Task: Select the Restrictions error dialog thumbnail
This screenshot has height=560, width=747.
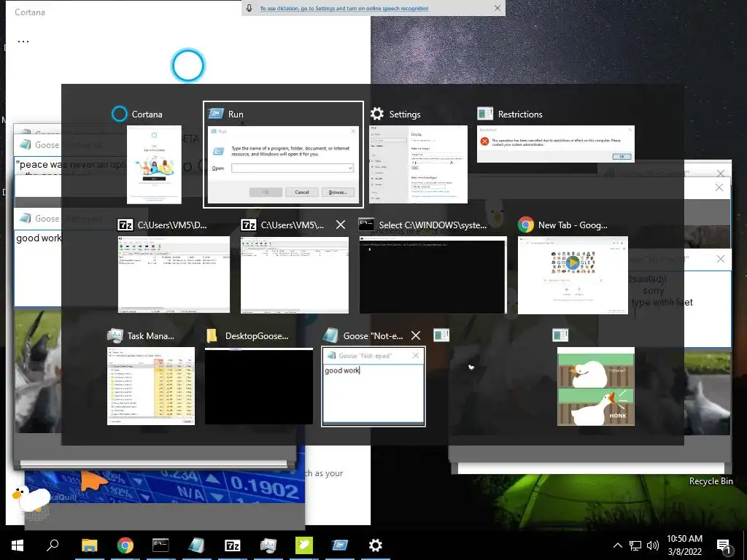Action: [x=555, y=144]
